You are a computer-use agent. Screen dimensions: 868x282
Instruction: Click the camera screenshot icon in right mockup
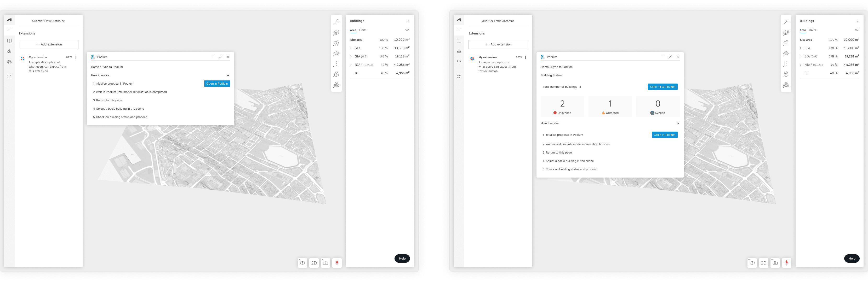775,263
